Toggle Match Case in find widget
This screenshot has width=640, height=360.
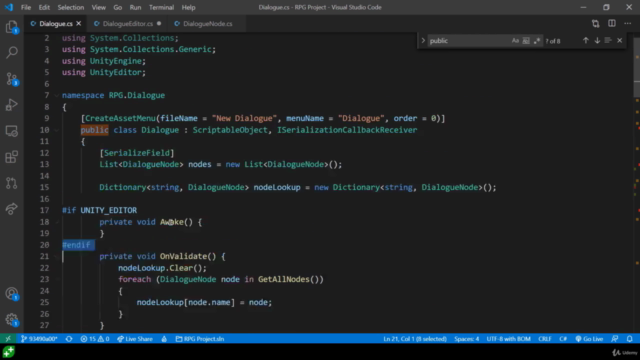coord(515,40)
